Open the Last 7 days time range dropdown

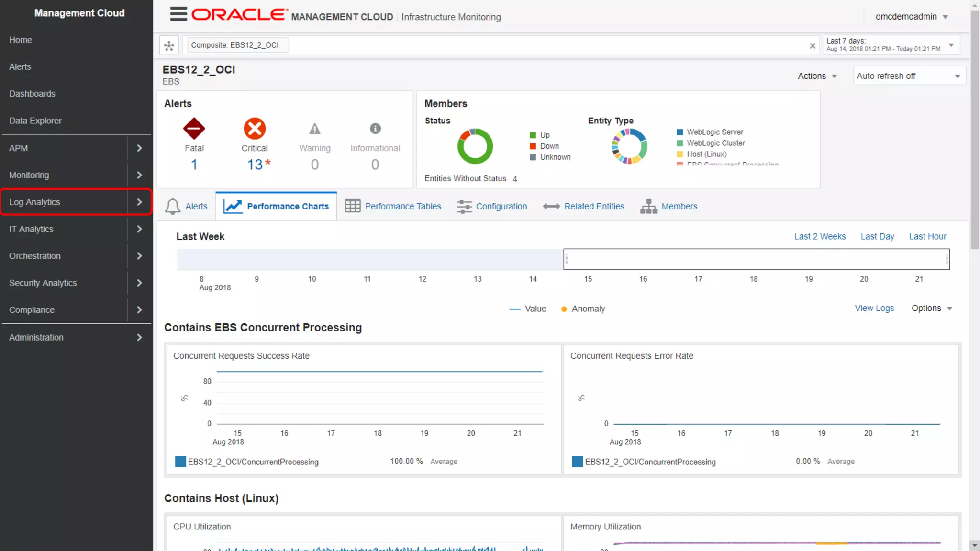pyautogui.click(x=891, y=45)
